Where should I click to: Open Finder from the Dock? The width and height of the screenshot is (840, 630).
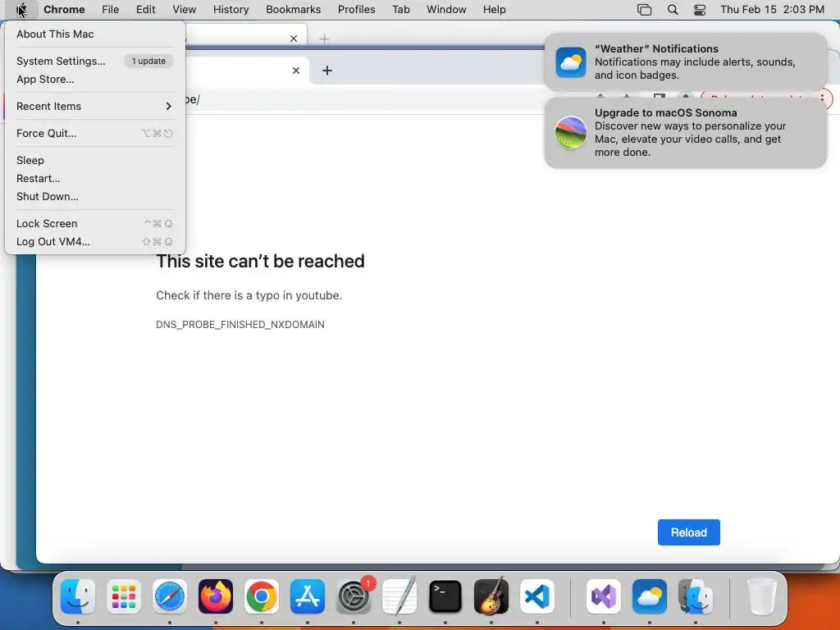pyautogui.click(x=78, y=596)
